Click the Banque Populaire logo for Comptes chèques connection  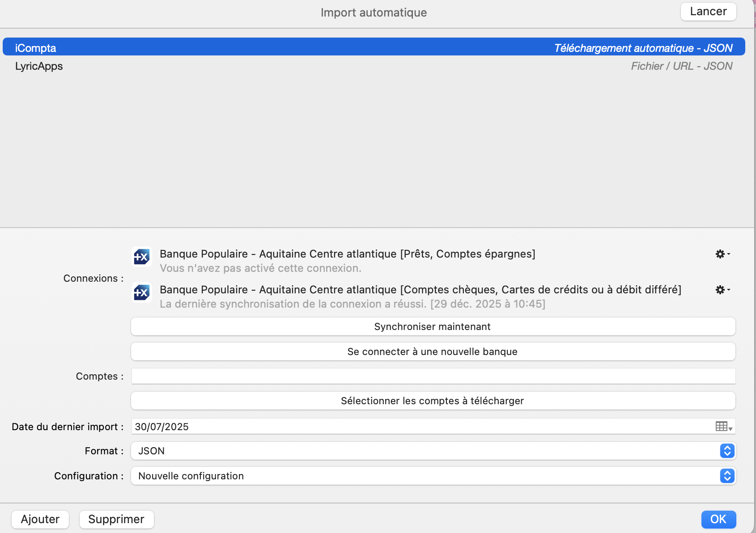pos(142,293)
